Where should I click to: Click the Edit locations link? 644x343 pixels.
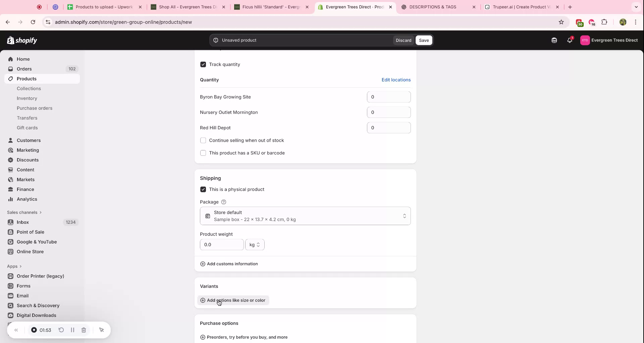(396, 80)
